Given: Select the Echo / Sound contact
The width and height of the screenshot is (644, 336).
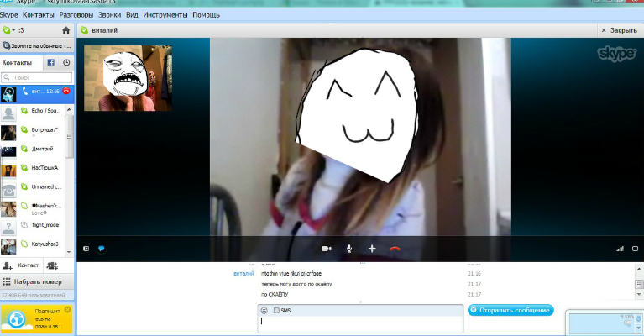Looking at the screenshot, I should click(x=32, y=113).
